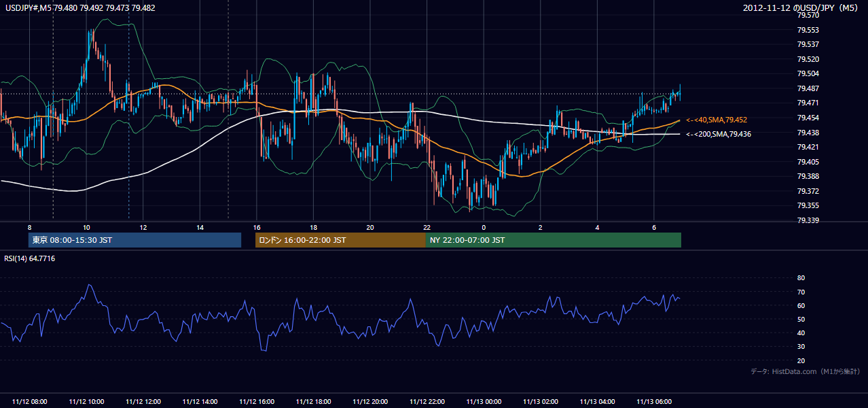Click hour 0 on the price chart time axis
This screenshot has height=408, width=868.
coord(484,227)
